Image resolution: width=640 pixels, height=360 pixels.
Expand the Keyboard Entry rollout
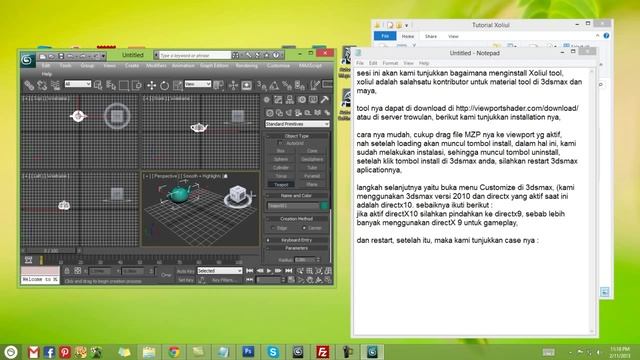(x=297, y=240)
